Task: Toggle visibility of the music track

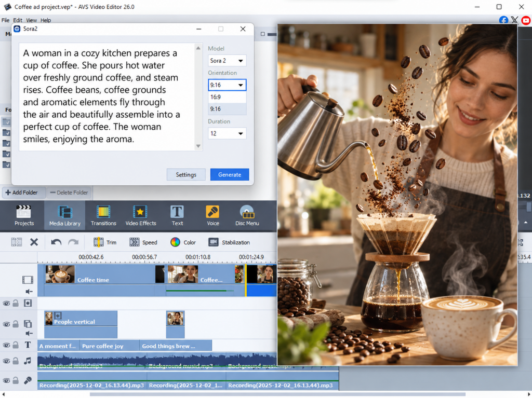Action: point(6,361)
